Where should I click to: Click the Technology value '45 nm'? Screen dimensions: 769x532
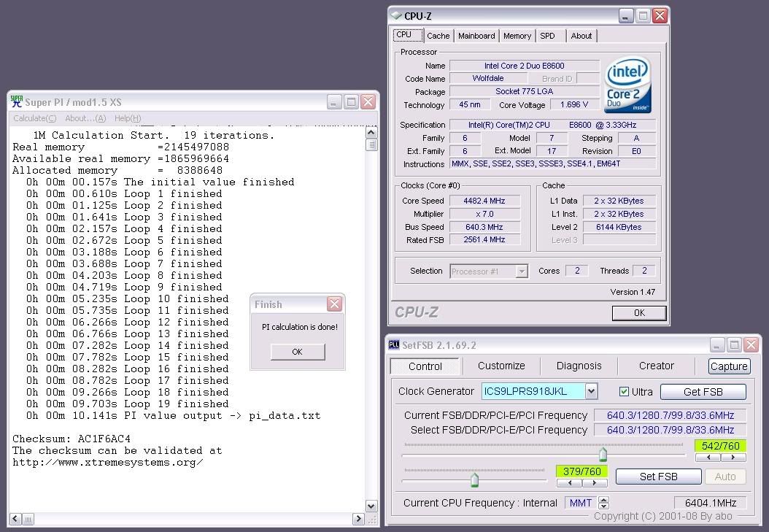coord(470,104)
